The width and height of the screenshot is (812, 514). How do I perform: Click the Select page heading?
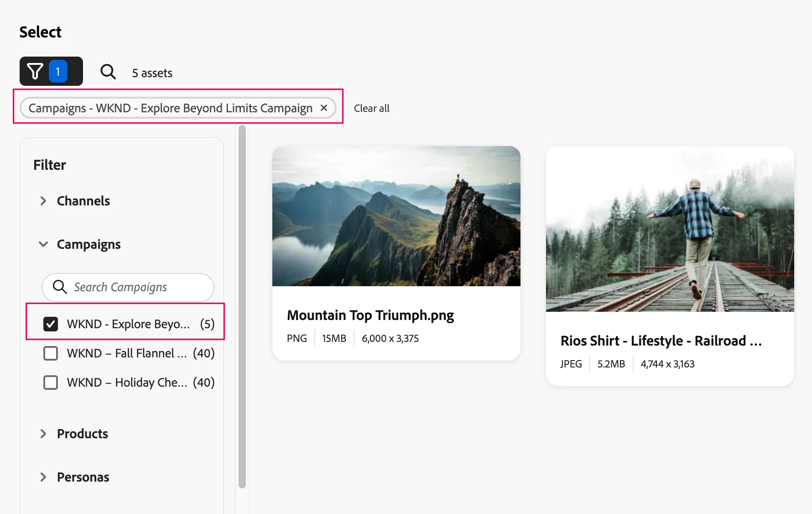point(40,32)
